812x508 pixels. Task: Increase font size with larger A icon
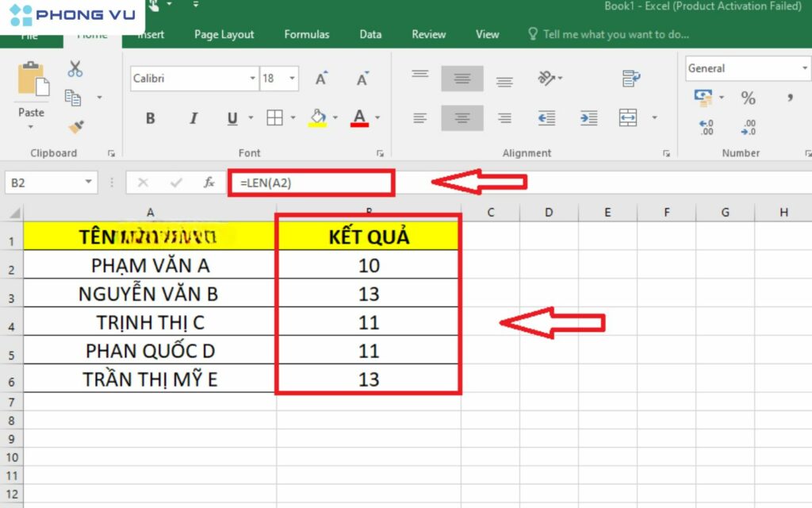pos(321,79)
